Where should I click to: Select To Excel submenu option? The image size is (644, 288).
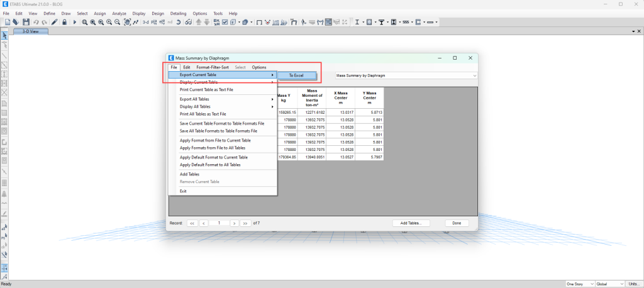pos(296,75)
